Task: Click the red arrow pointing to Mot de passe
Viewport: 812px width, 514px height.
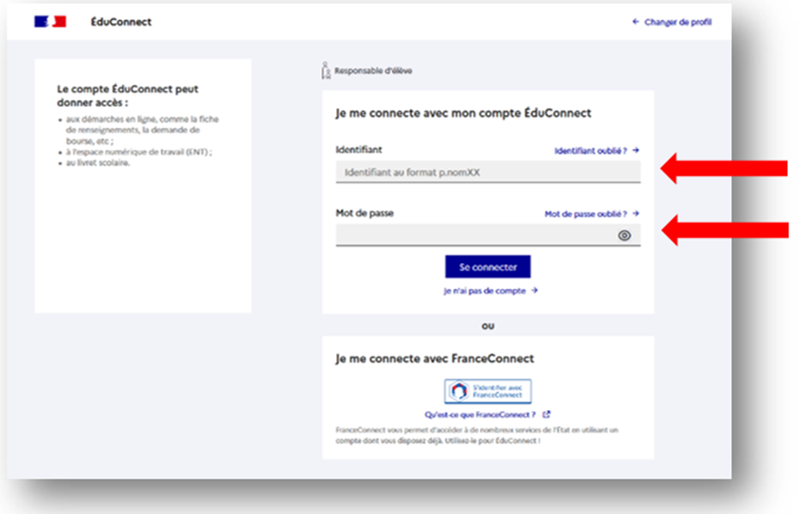Action: 724,229
